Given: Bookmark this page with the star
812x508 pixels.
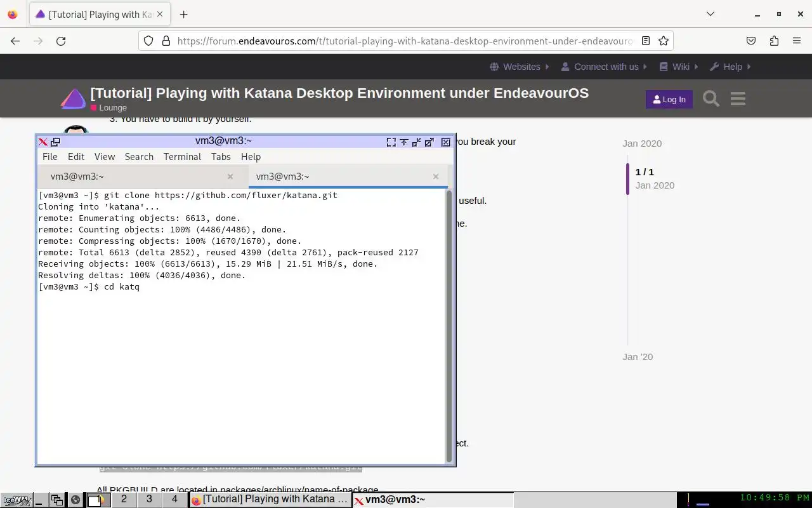Looking at the screenshot, I should (664, 41).
